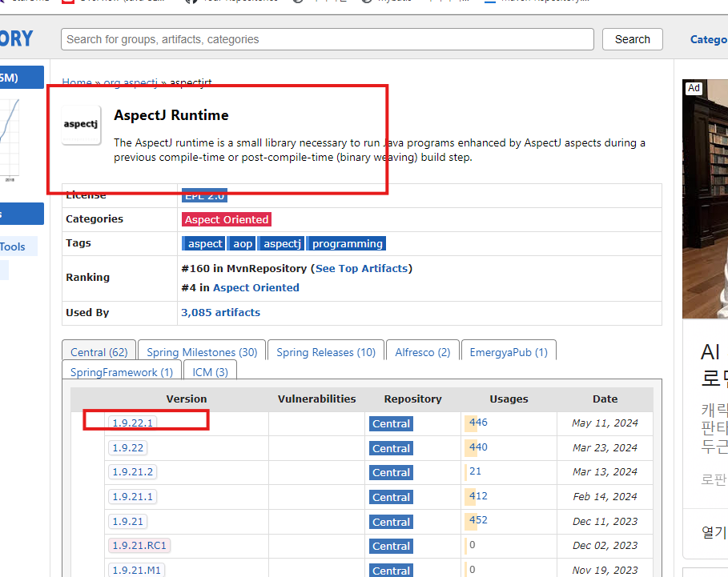Open the Aspect Oriented category badge
Image resolution: width=728 pixels, height=577 pixels.
(227, 219)
